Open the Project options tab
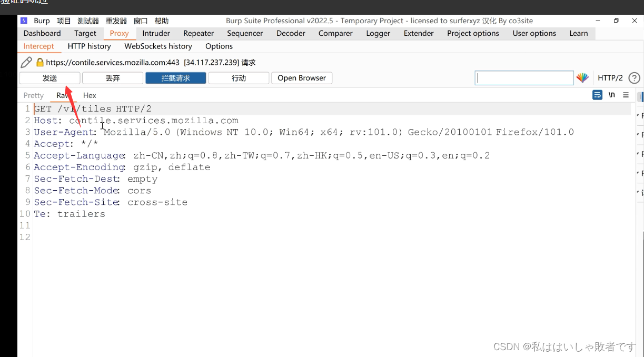This screenshot has height=357, width=644. [473, 33]
